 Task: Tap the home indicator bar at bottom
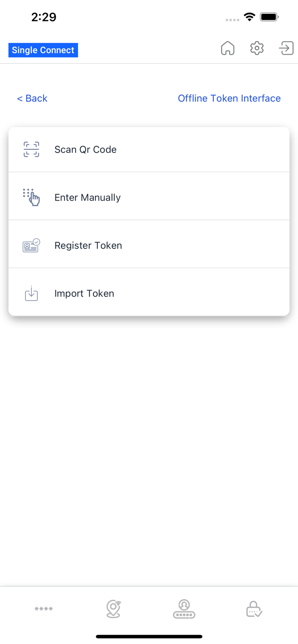pos(149,636)
